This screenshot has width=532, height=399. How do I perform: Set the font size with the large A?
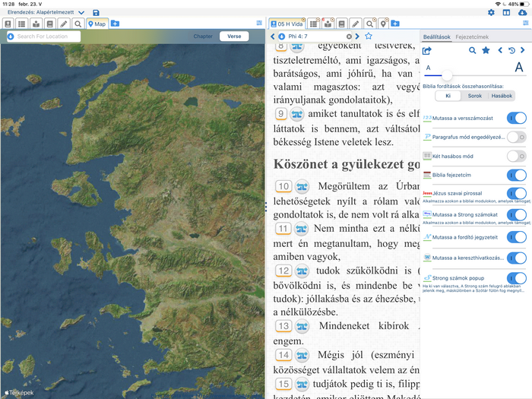pos(519,67)
